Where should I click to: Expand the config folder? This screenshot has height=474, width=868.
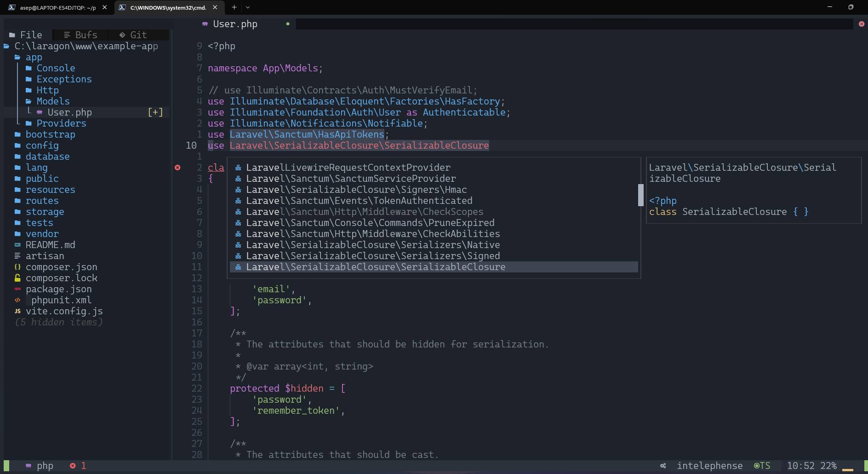tap(37, 145)
